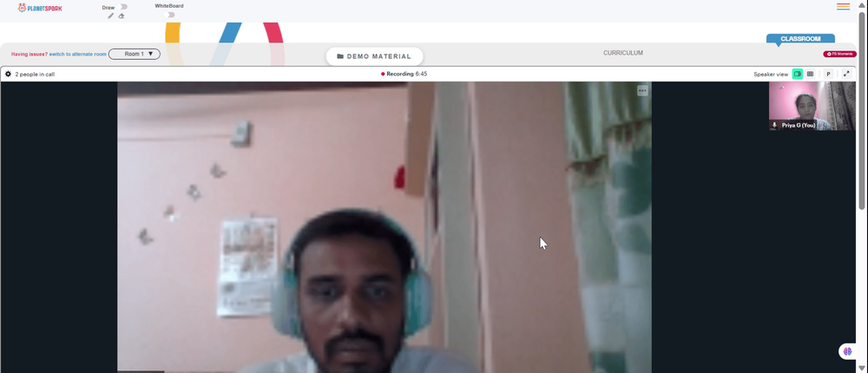This screenshot has width=868, height=373.
Task: Click Priya G (You) video thumbnail
Action: (812, 106)
